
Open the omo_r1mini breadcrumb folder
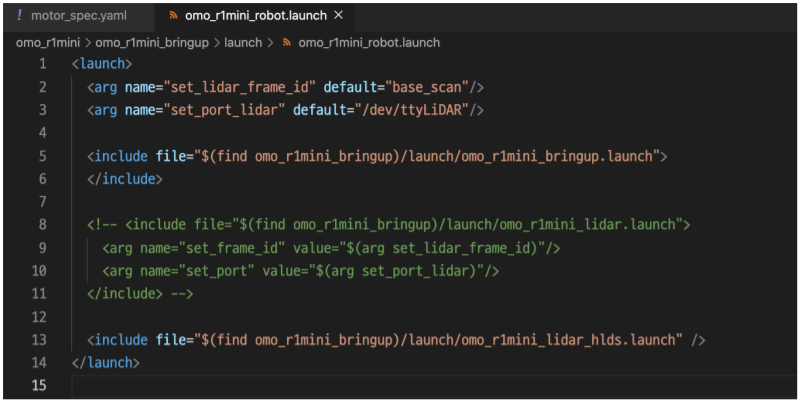[x=48, y=42]
